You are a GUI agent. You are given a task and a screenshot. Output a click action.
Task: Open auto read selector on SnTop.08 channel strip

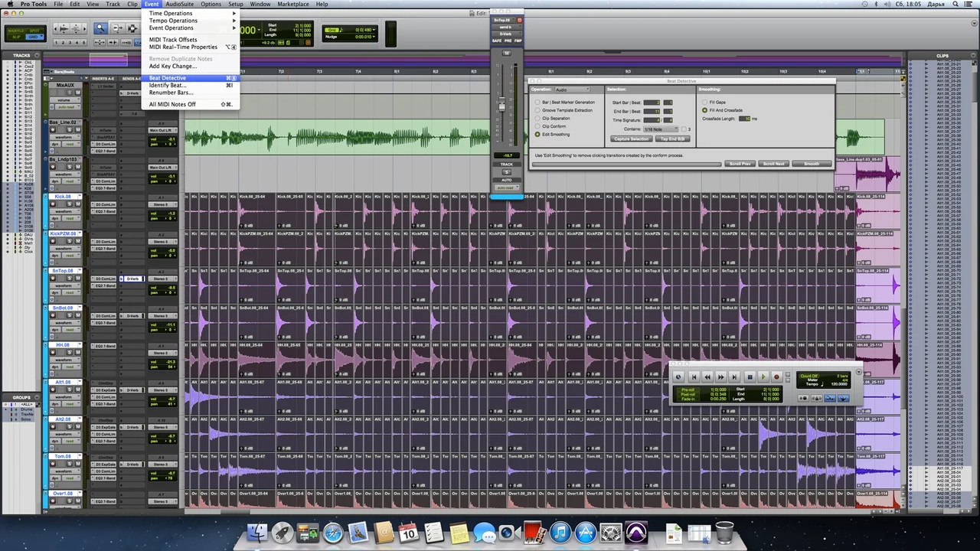(505, 187)
